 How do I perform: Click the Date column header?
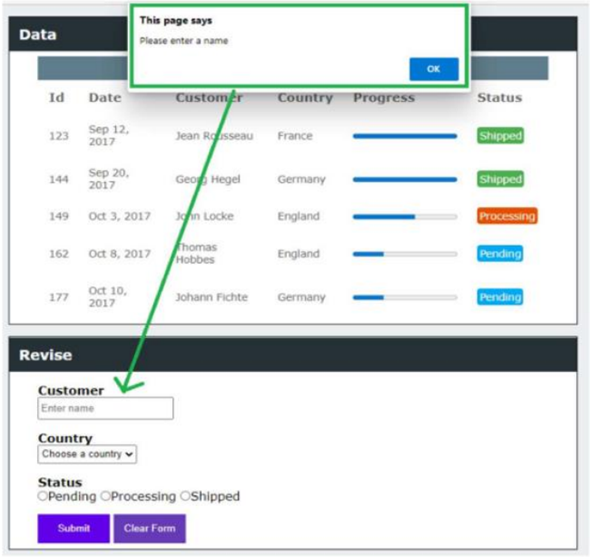click(105, 97)
